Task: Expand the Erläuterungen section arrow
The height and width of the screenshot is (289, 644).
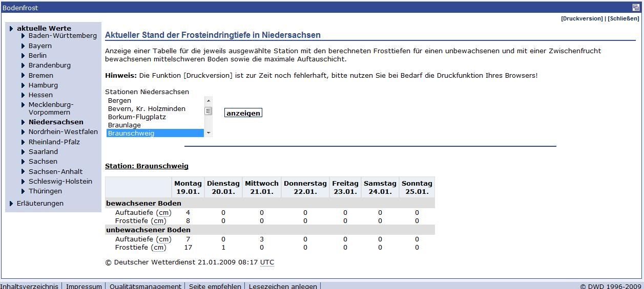Action: 11,204
